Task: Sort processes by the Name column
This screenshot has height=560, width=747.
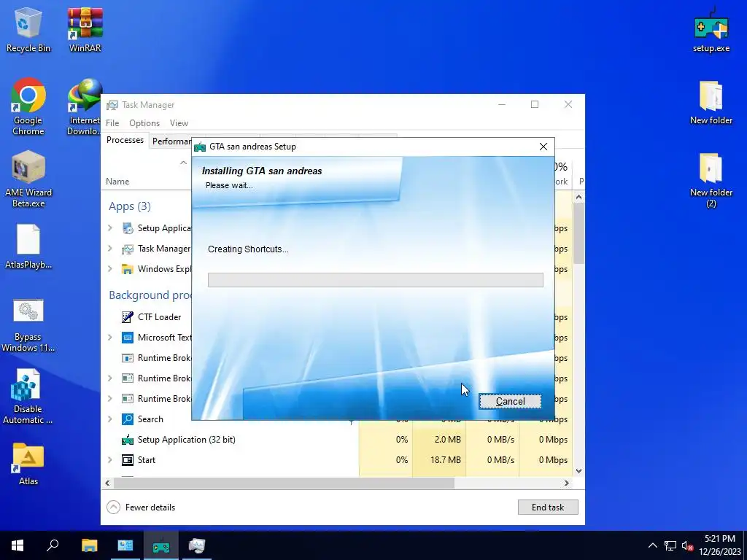Action: [x=117, y=182]
